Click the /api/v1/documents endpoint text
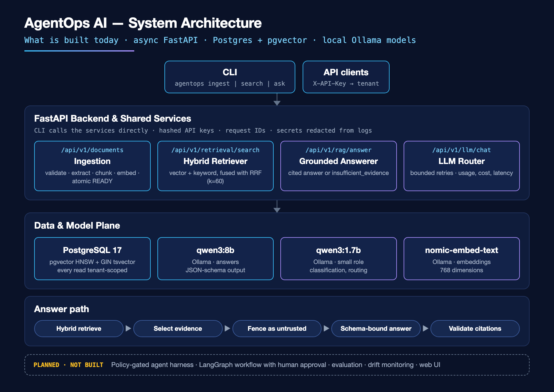The image size is (554, 392). 92,150
